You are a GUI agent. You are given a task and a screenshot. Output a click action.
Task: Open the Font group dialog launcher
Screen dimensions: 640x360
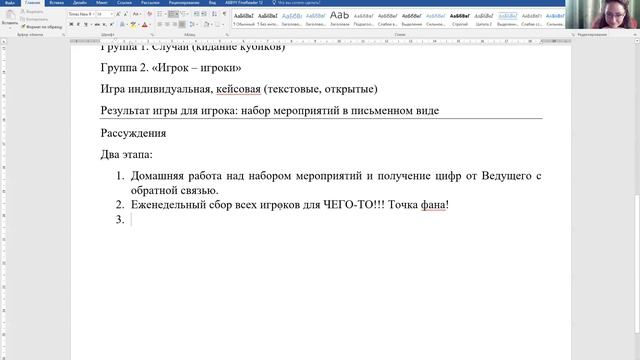point(152,35)
